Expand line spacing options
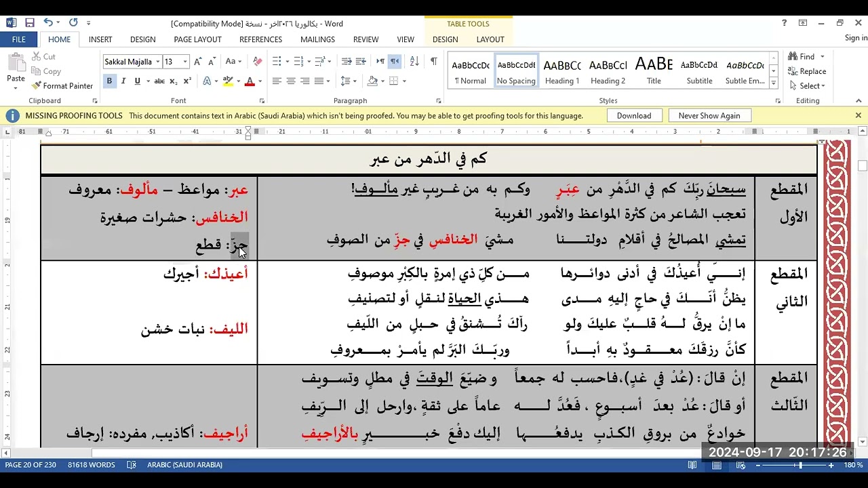Screen dimensions: 868x488 [349, 81]
